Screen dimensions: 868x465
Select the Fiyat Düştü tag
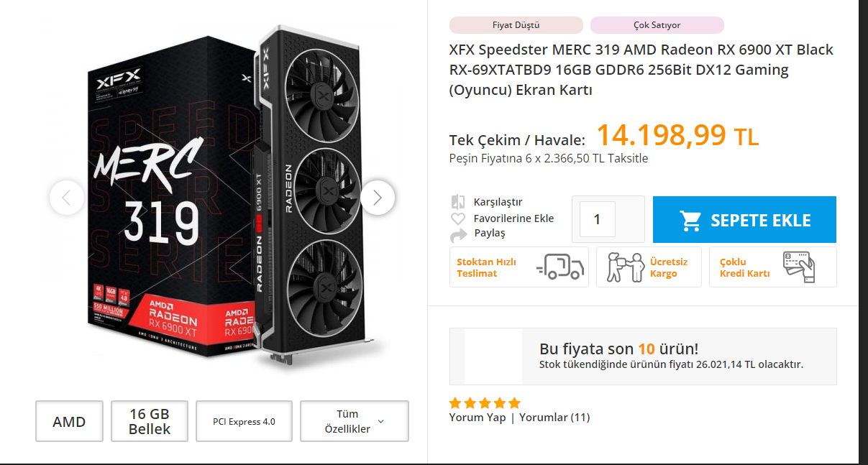pyautogui.click(x=516, y=25)
